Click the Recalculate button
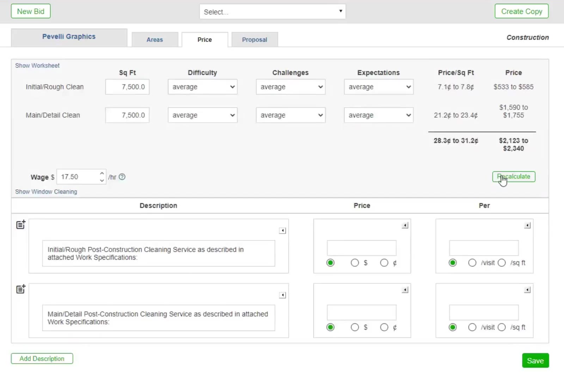The width and height of the screenshot is (564, 392). [x=514, y=177]
